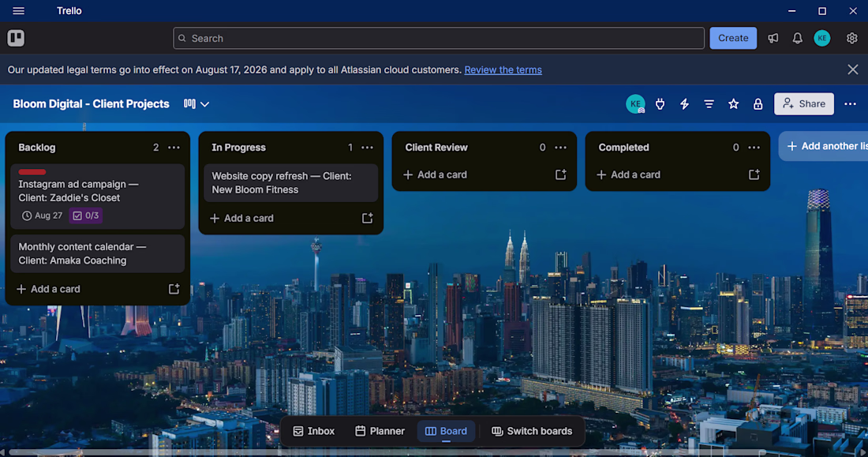The image size is (868, 457).
Task: Open the board menu ellipsis
Action: pyautogui.click(x=851, y=103)
